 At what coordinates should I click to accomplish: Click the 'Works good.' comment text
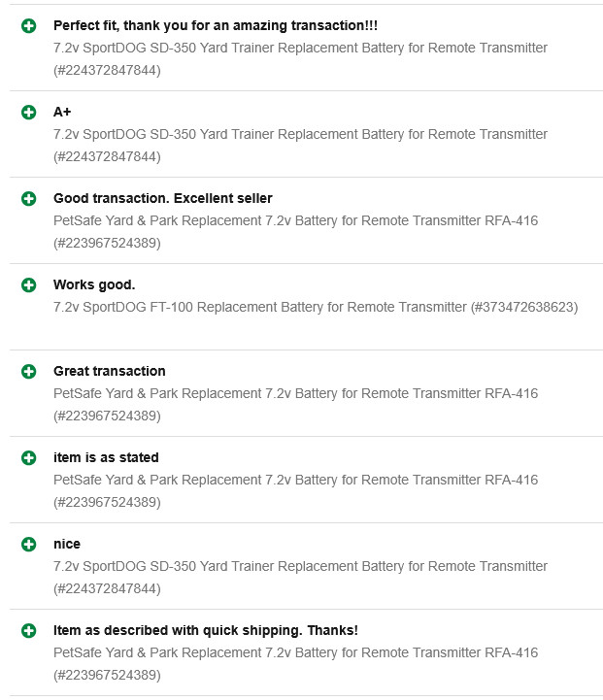point(94,284)
